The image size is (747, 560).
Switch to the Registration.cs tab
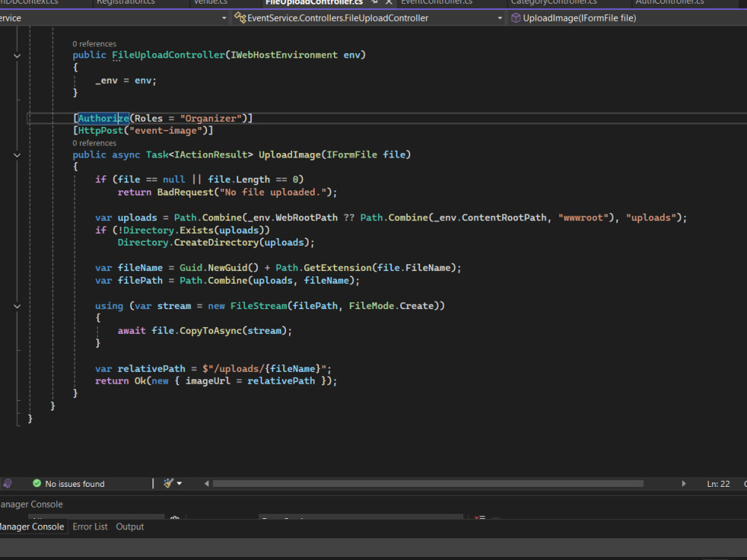coord(125,2)
